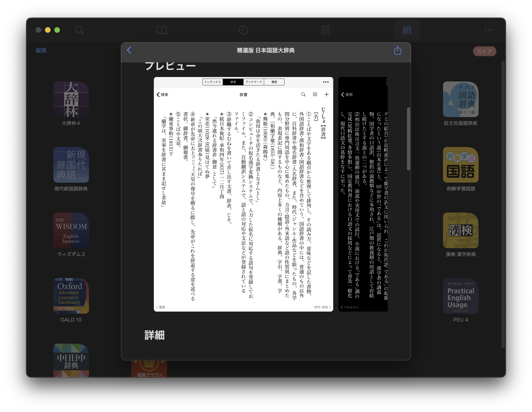Screen dimensions: 532x412
Task: Click the preview's list lines icon
Action: tap(315, 95)
